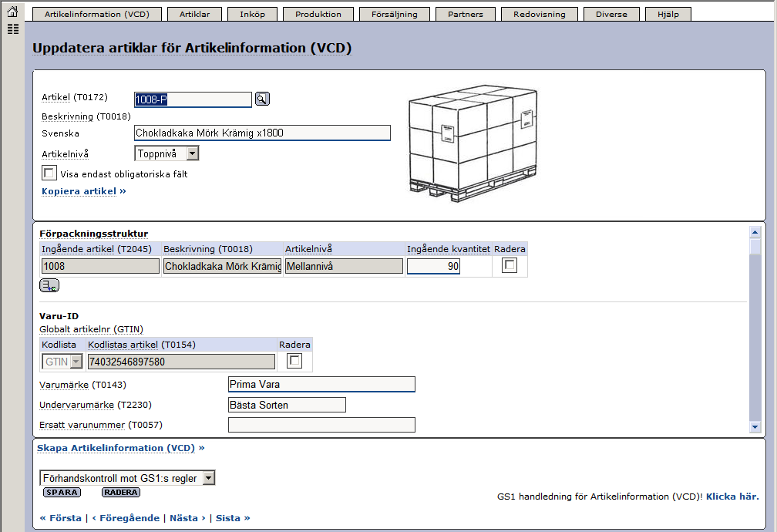The height and width of the screenshot is (532, 777).
Task: Click the Varumärke (T0143) label
Action: 82,385
